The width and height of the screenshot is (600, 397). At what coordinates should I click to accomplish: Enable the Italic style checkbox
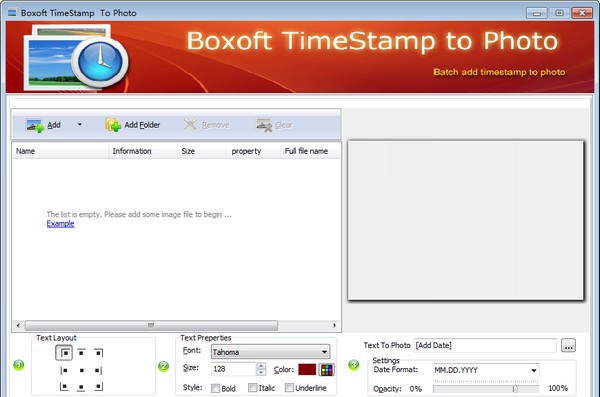pyautogui.click(x=253, y=388)
